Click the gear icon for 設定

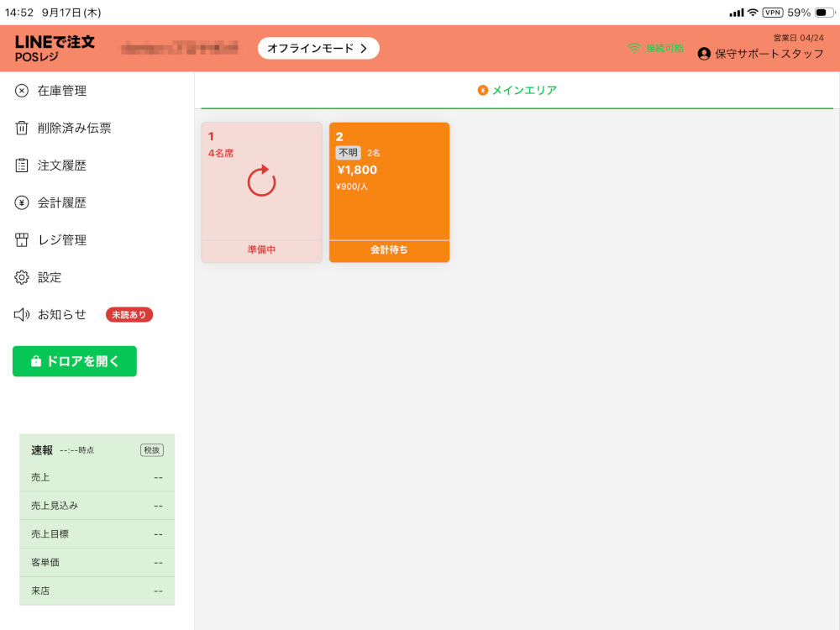click(x=22, y=277)
